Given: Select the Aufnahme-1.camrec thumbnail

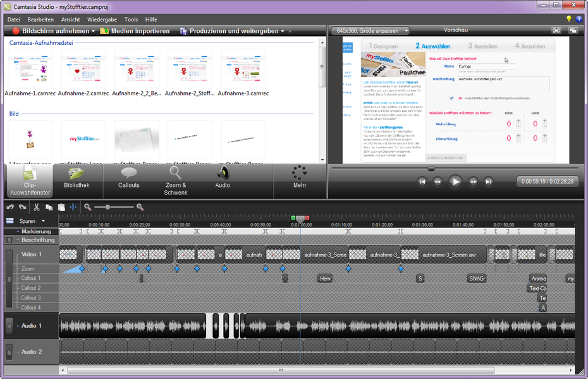Looking at the screenshot, I should [x=30, y=68].
